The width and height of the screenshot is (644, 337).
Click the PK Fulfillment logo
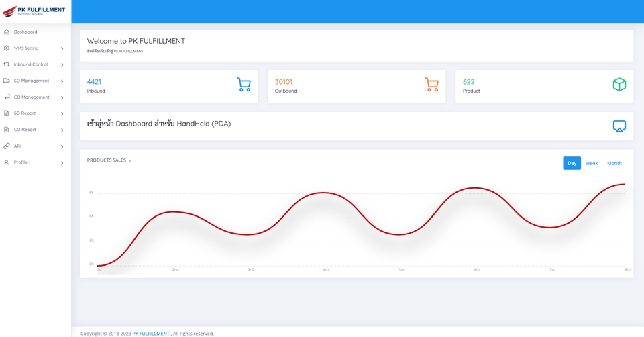(34, 11)
